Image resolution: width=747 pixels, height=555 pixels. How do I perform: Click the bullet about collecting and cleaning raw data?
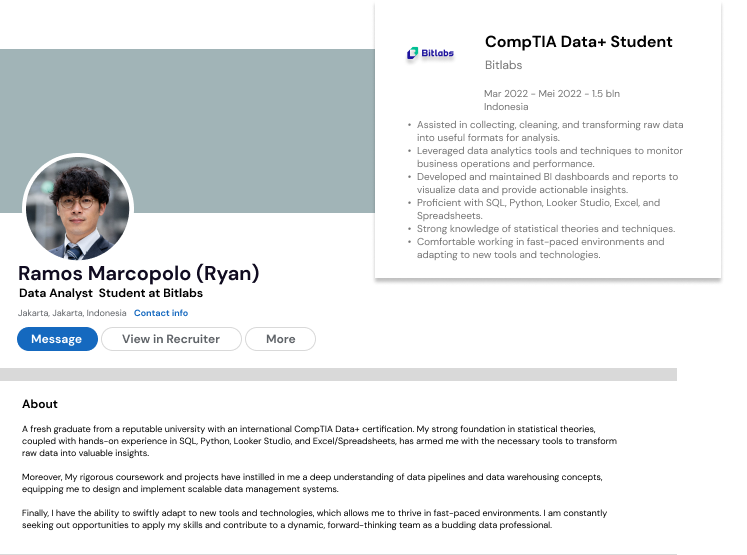550,131
